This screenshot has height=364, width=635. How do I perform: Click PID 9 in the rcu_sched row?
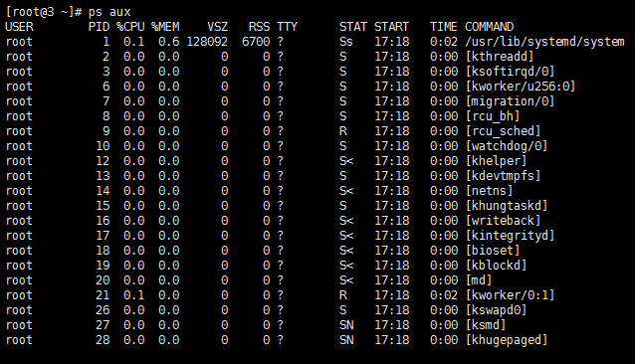pos(106,131)
